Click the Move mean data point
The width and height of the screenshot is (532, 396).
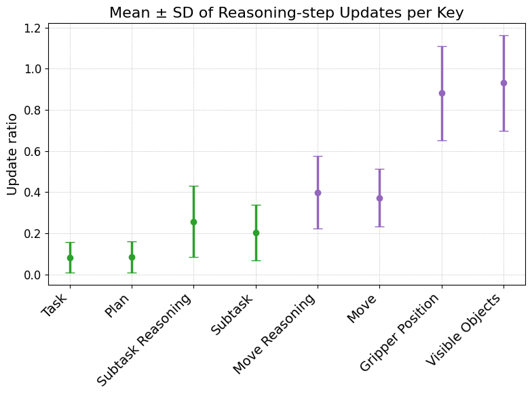click(379, 198)
